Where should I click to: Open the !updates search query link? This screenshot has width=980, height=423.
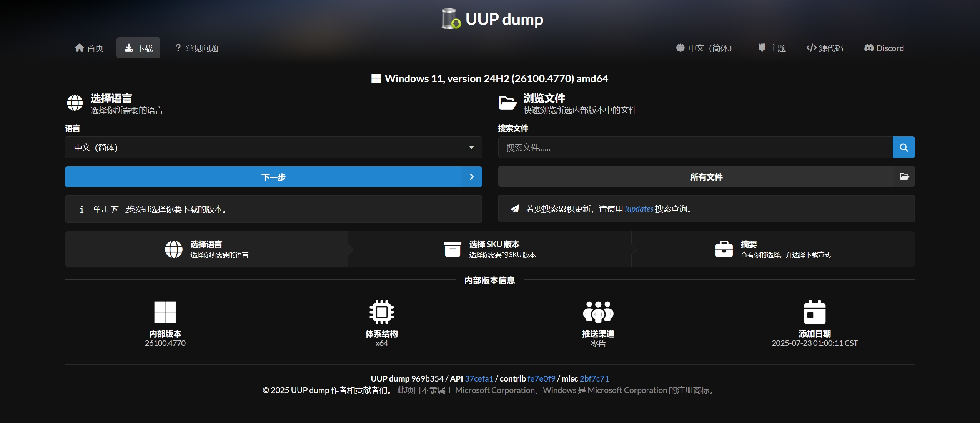point(639,209)
